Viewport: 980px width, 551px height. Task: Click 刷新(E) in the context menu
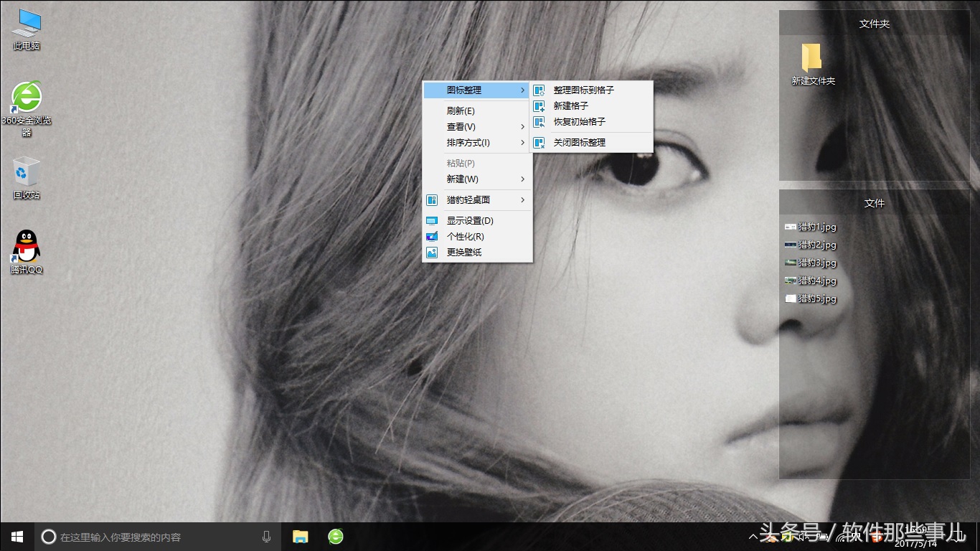pos(461,111)
